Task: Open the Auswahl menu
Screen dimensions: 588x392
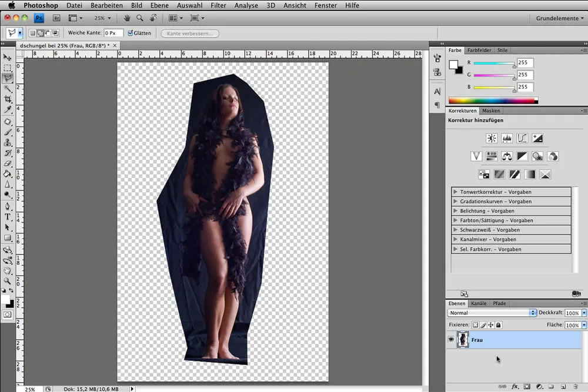Action: [x=189, y=5]
